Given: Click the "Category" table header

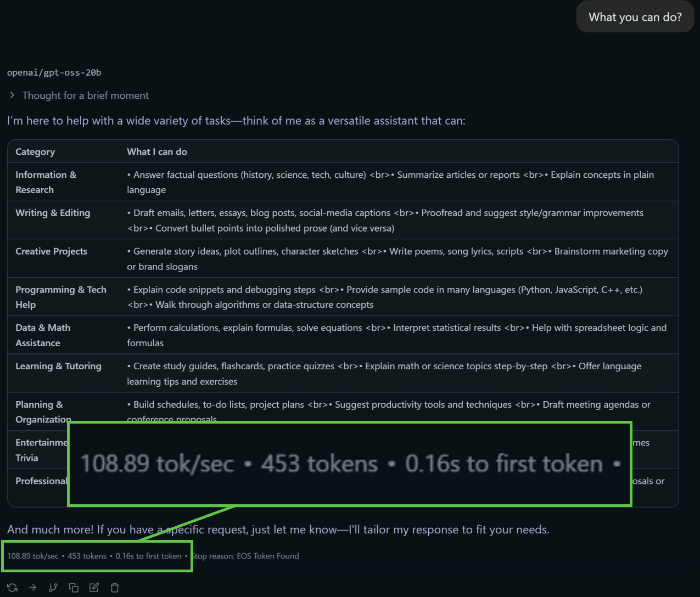Looking at the screenshot, I should (x=35, y=152).
